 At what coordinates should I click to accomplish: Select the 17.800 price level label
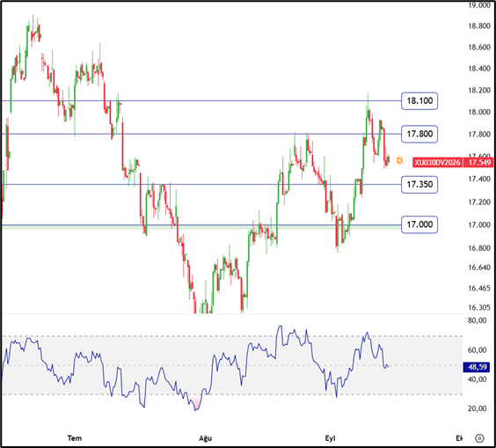tap(419, 134)
